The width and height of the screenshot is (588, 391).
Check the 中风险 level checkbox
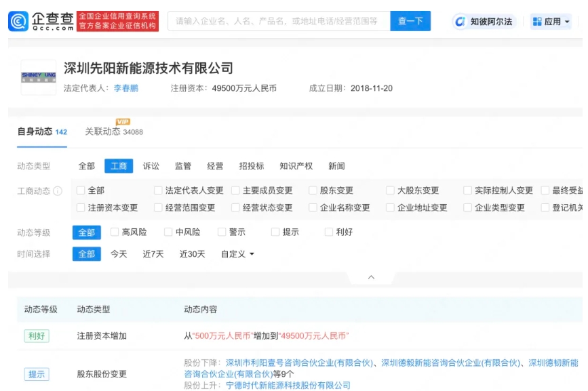pos(168,232)
